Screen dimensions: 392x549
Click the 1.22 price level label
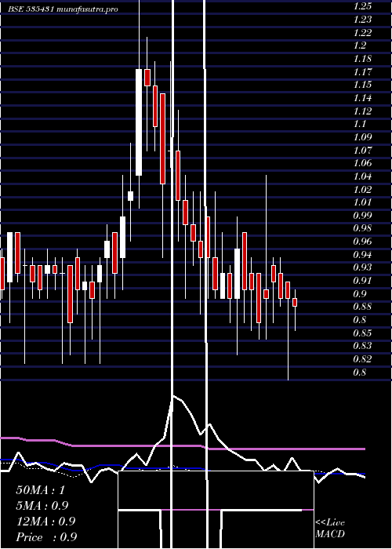point(362,33)
